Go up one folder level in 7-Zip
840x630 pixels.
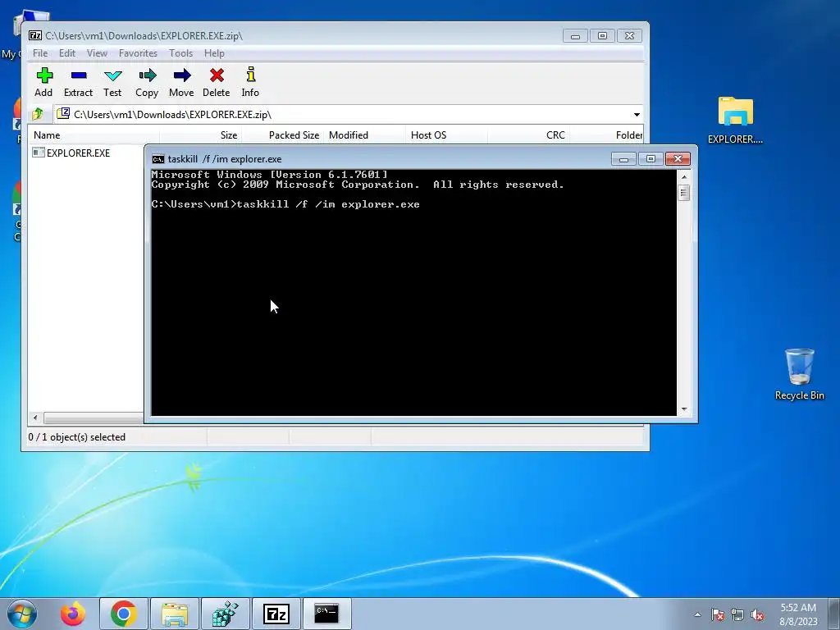38,114
